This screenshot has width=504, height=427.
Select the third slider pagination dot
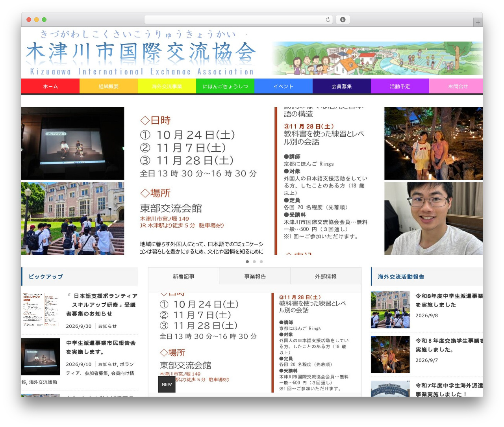261,262
